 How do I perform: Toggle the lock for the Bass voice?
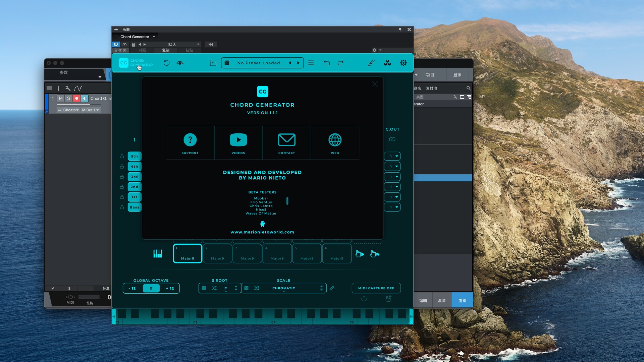coord(122,207)
